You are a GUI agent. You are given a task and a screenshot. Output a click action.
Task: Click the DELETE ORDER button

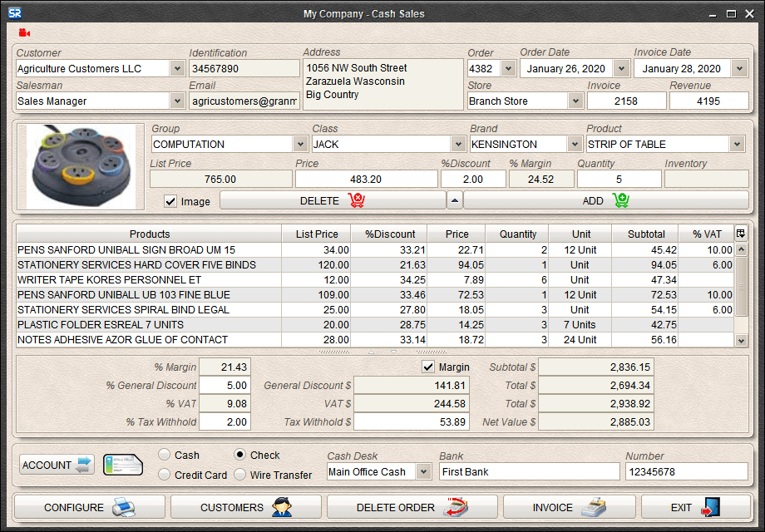click(x=412, y=507)
